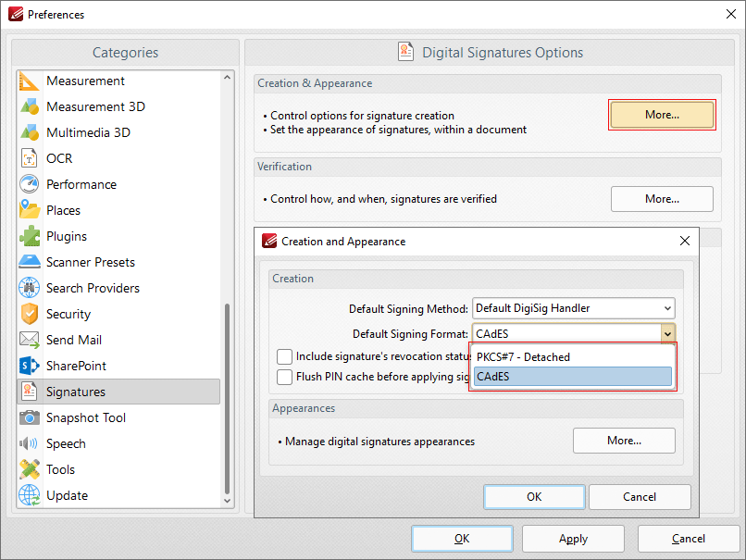Click More in the Verification section
Screen dimensions: 746x560
click(x=663, y=199)
